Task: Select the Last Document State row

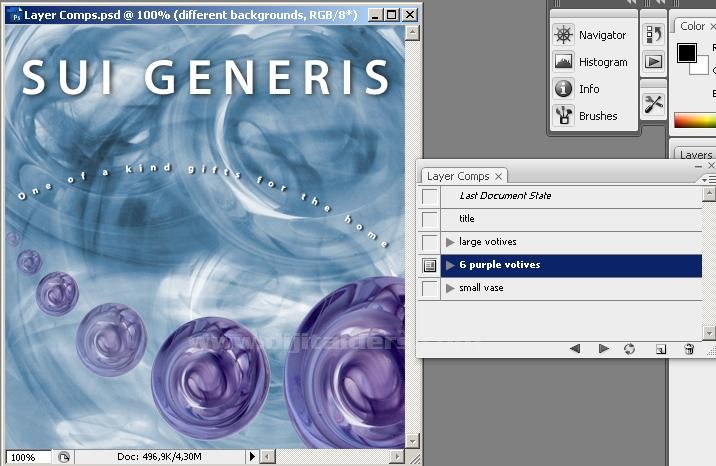Action: [x=571, y=197]
